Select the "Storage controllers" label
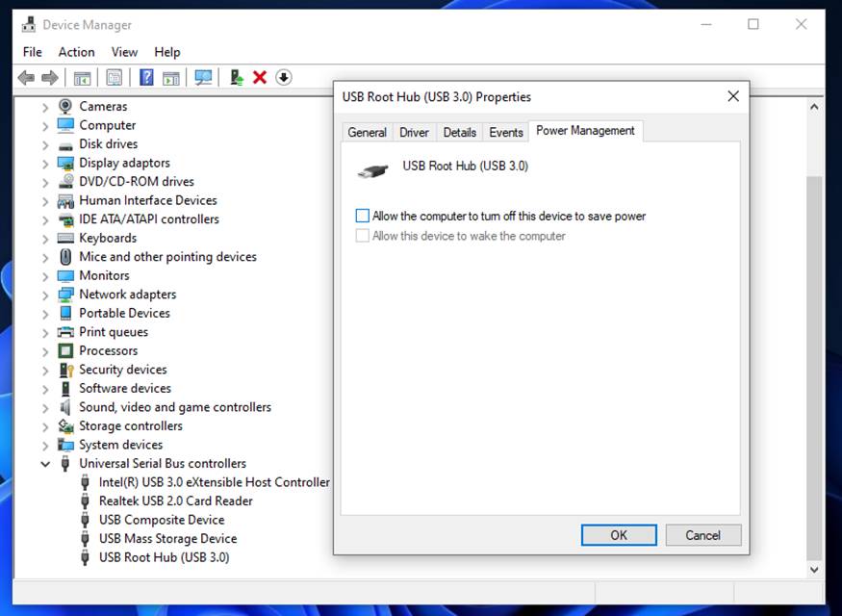The image size is (842, 616). point(131,425)
